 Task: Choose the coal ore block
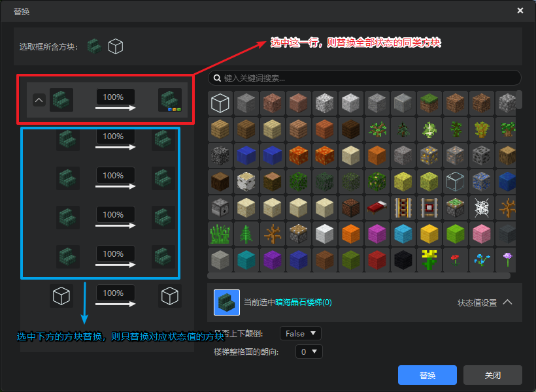(481, 155)
